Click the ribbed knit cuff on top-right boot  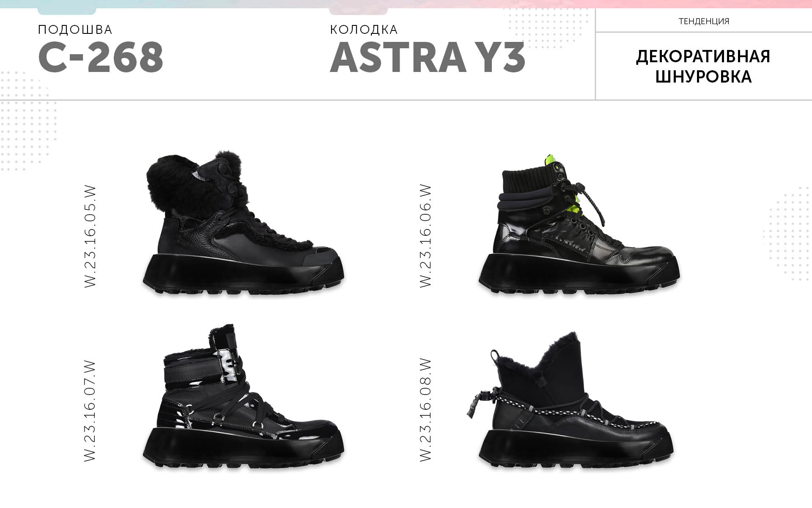point(529,180)
